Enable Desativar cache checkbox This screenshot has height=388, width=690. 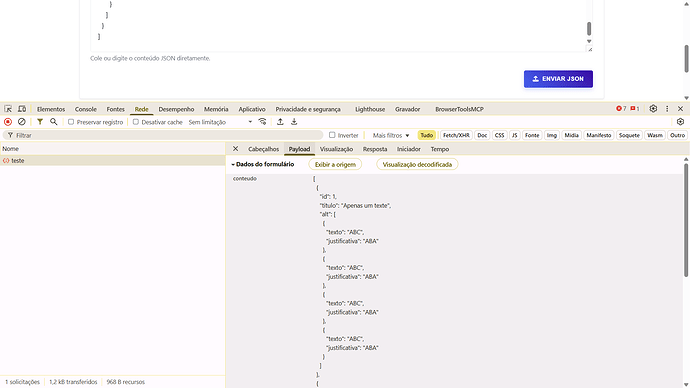pos(136,122)
